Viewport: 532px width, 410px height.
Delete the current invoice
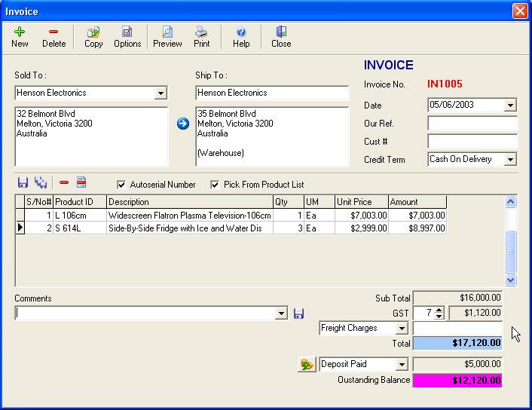click(54, 37)
